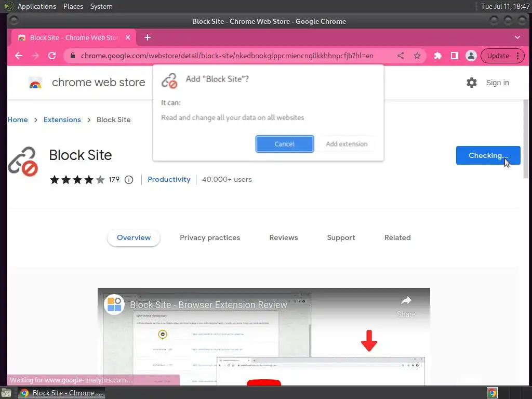This screenshot has height=399, width=532.
Task: Confirm with the Add extension button
Action: (347, 144)
